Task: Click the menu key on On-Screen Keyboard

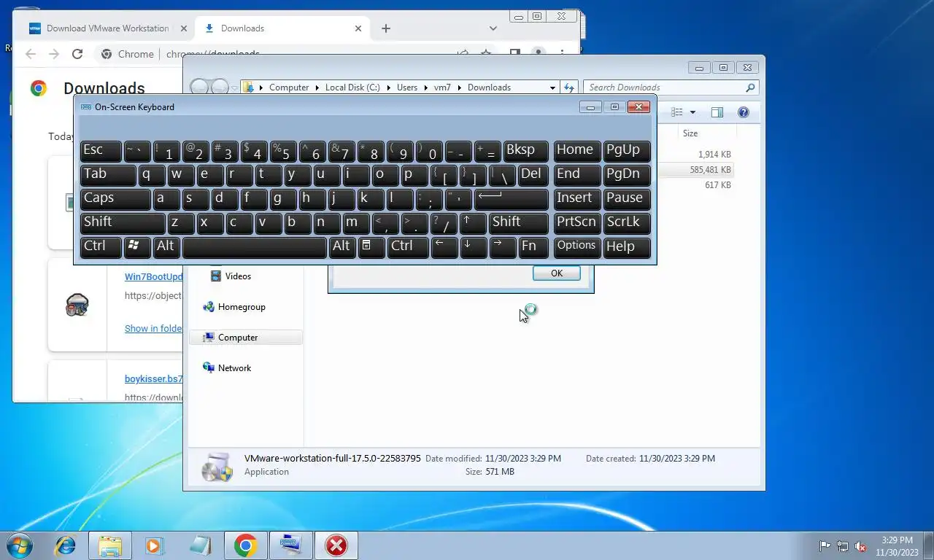Action: pos(371,246)
